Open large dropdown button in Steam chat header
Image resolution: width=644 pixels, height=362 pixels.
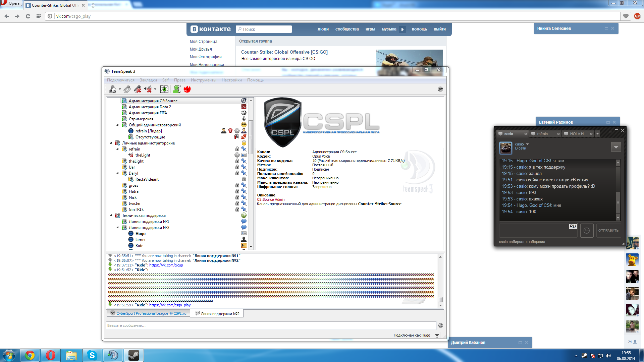[x=616, y=147]
